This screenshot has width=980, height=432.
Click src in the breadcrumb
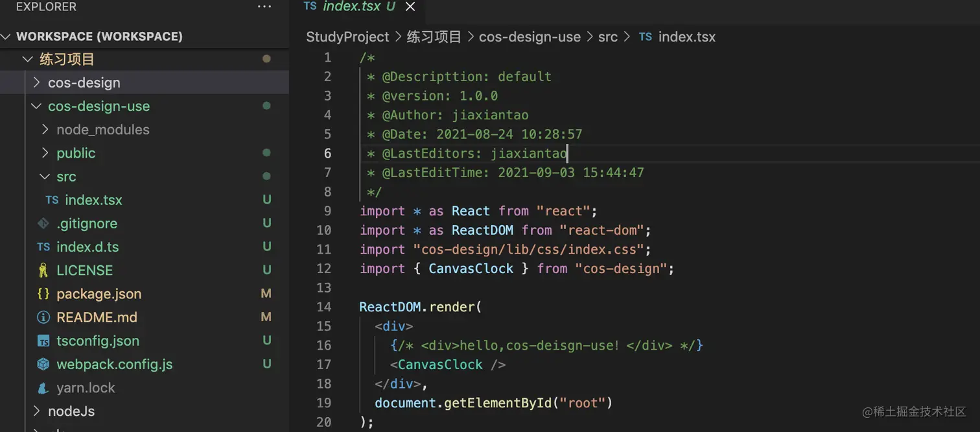point(608,37)
